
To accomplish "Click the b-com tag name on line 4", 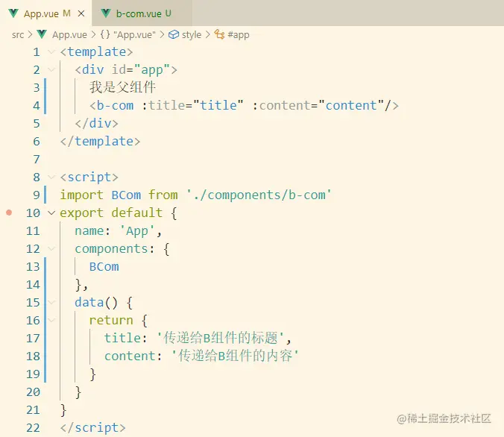I will [115, 105].
